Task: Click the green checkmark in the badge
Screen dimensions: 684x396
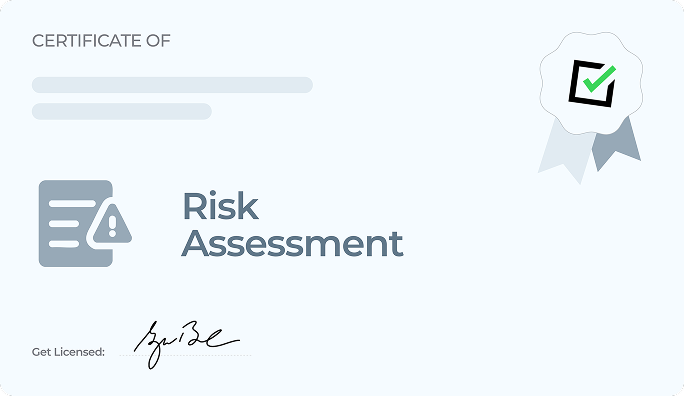Action: click(x=599, y=79)
